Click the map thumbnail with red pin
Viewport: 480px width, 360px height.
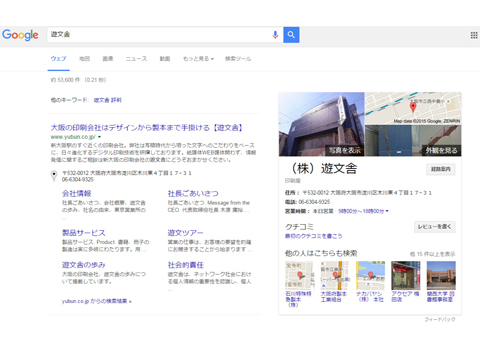(x=413, y=108)
